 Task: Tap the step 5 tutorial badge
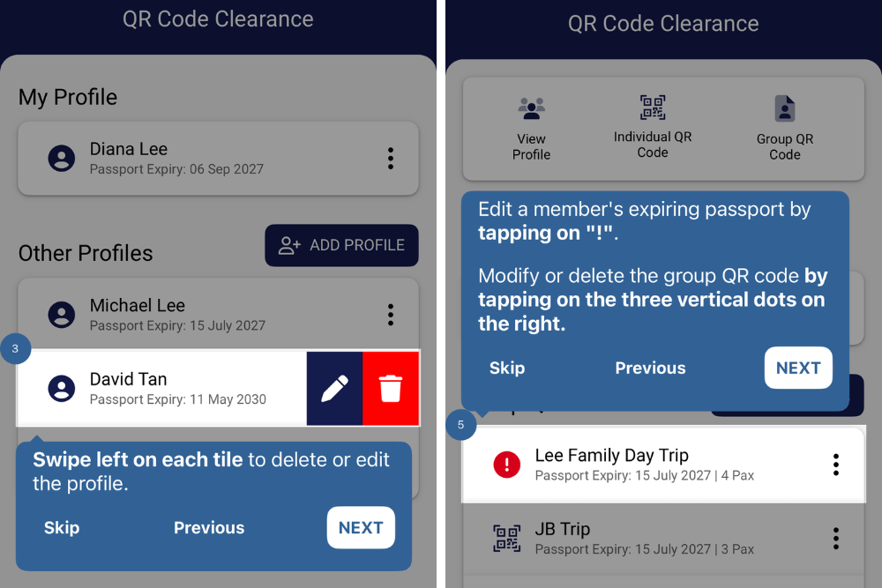pos(460,425)
